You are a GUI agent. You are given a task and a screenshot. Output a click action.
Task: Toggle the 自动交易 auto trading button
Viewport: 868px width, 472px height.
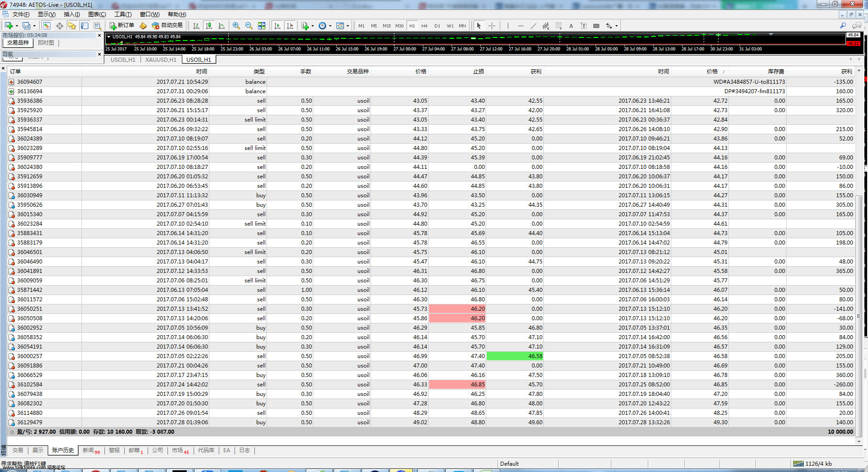coord(167,26)
